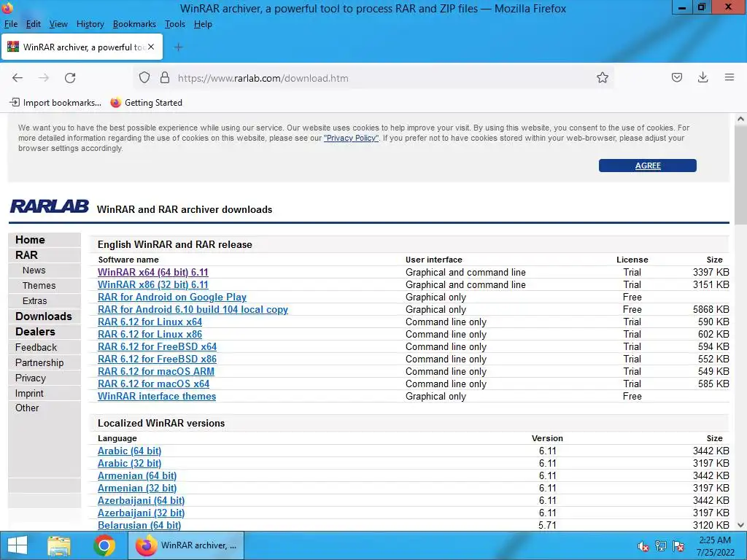The image size is (747, 560).
Task: Launch File Explorer from the taskbar
Action: (x=59, y=545)
